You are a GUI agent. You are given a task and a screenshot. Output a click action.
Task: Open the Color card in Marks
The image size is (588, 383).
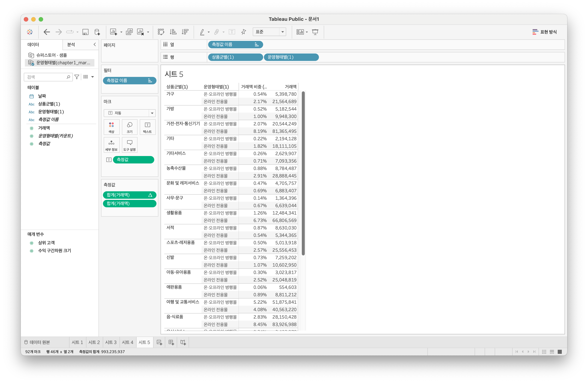pyautogui.click(x=112, y=127)
